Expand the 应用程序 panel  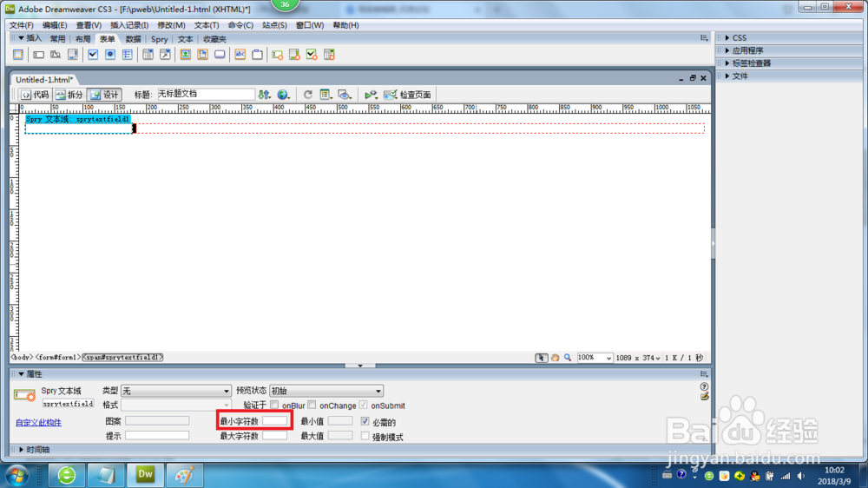coord(727,50)
